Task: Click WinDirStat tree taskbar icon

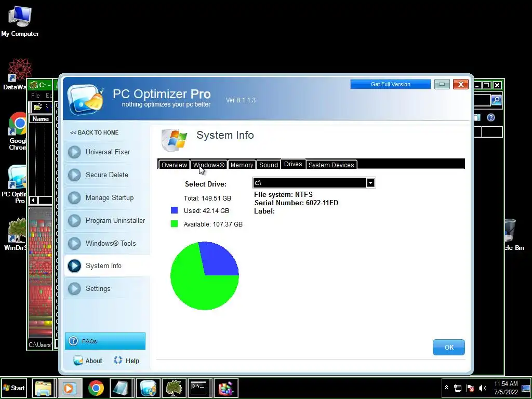Action: [174, 388]
